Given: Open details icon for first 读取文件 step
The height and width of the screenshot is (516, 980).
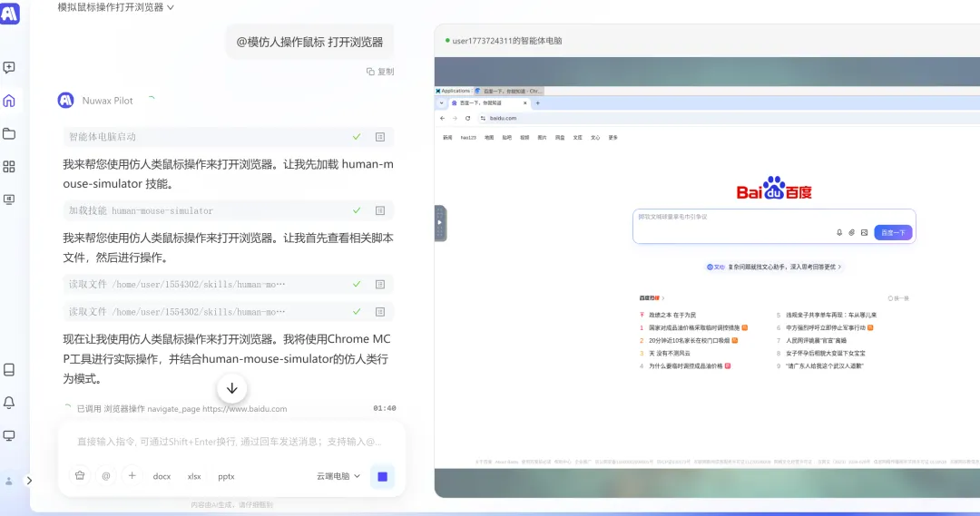Looking at the screenshot, I should pyautogui.click(x=380, y=284).
